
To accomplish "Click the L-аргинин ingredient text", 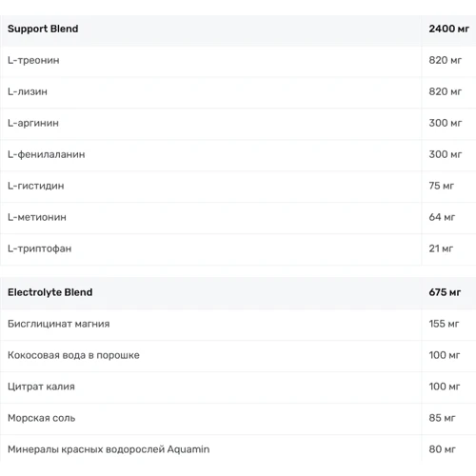I will pos(33,123).
